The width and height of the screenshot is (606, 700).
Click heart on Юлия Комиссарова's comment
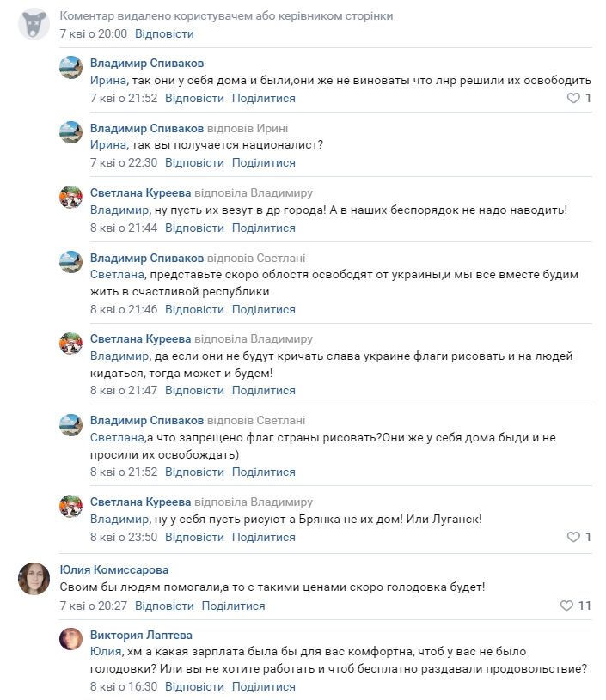click(566, 606)
